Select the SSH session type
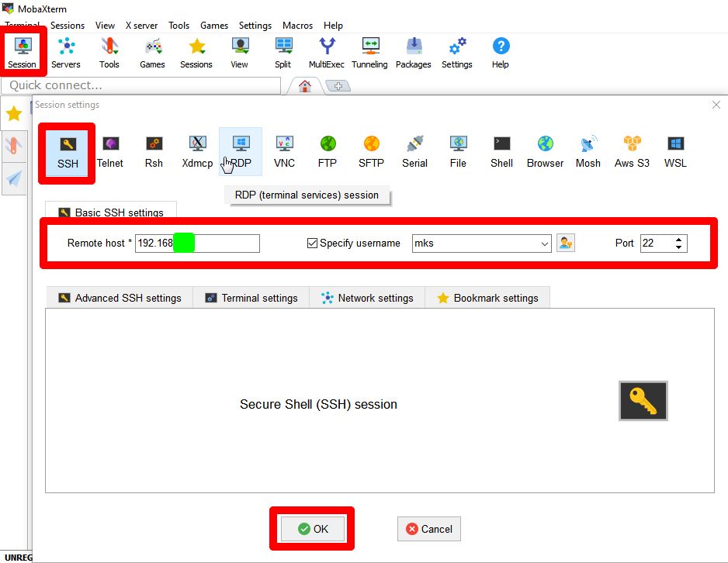This screenshot has width=728, height=563. coord(68,153)
